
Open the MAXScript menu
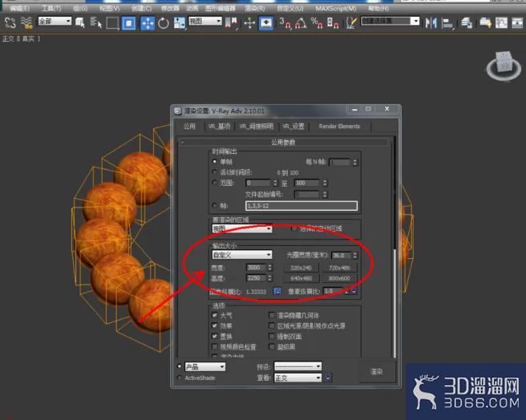coord(336,8)
